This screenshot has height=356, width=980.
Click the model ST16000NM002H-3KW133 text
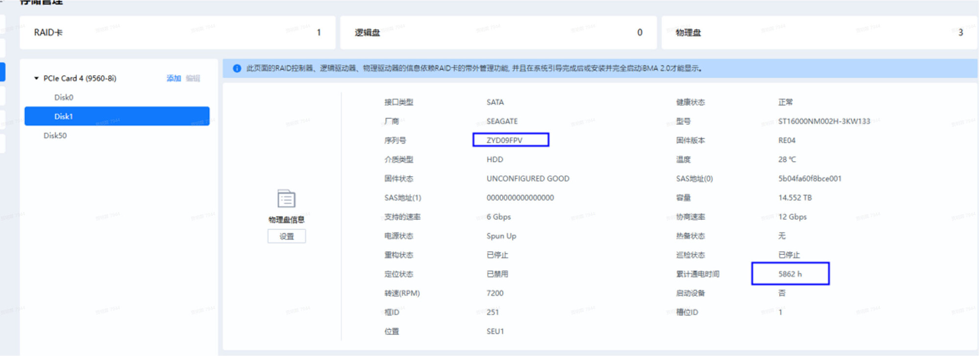click(824, 121)
